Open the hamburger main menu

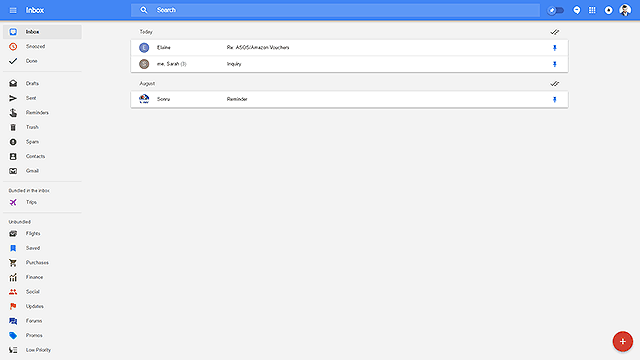[13, 10]
